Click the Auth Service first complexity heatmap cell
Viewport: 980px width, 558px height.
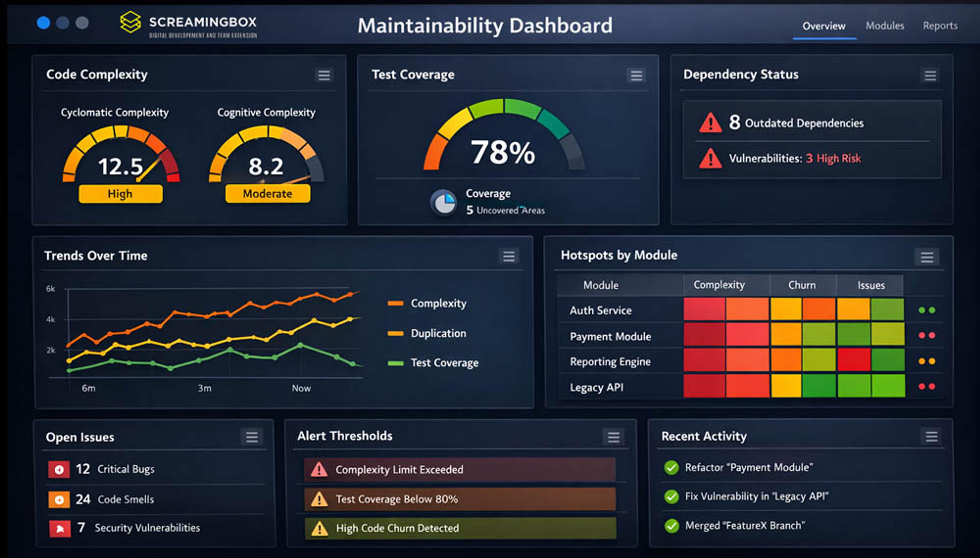[704, 309]
